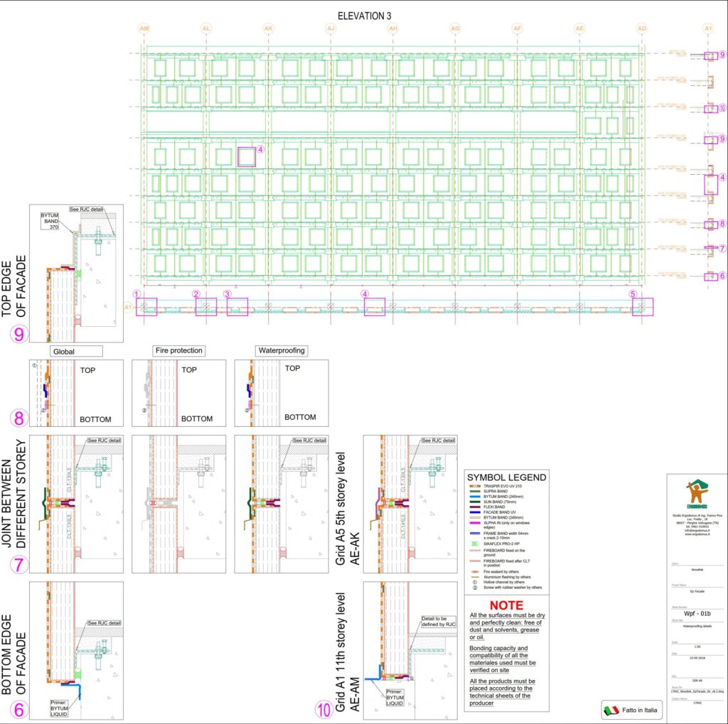Select the AJ grid bubble
The image size is (728, 724).
[x=331, y=28]
